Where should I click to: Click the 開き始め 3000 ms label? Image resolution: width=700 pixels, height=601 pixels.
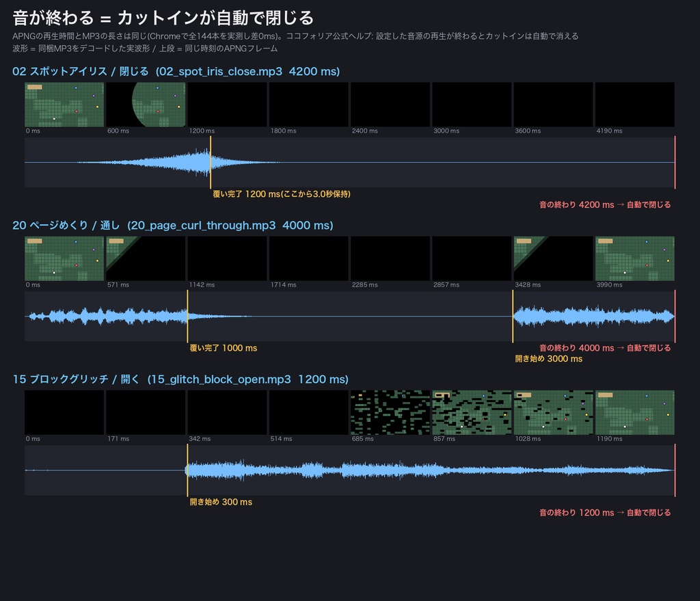coord(549,359)
